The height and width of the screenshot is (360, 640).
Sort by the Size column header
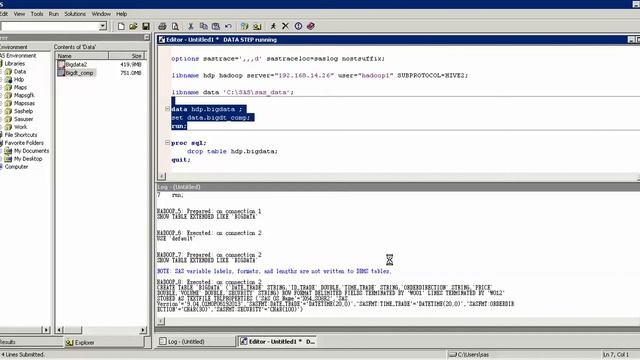point(127,56)
